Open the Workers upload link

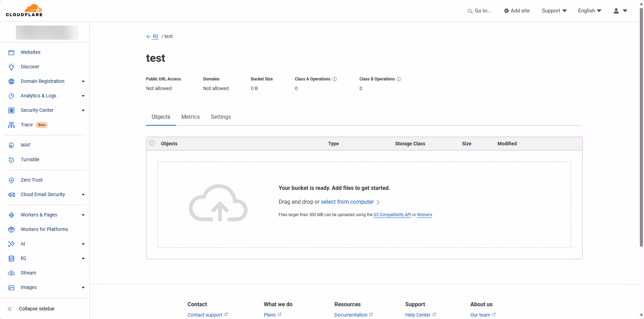425,215
